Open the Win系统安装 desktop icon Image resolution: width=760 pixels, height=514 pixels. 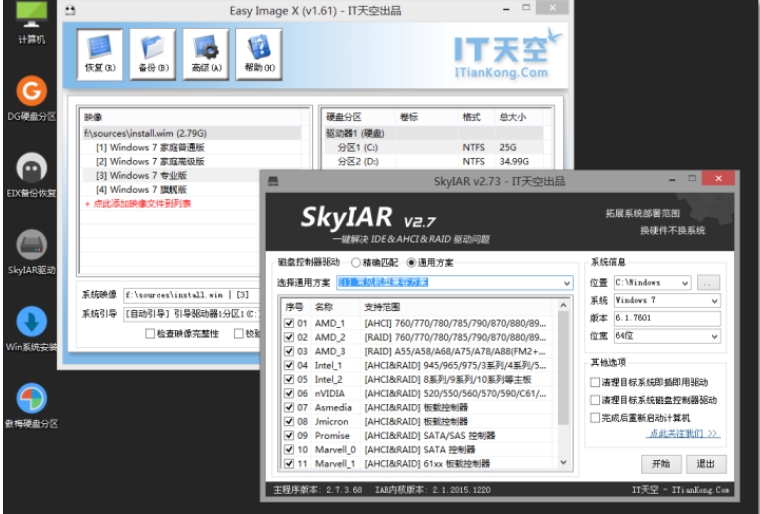[32, 329]
